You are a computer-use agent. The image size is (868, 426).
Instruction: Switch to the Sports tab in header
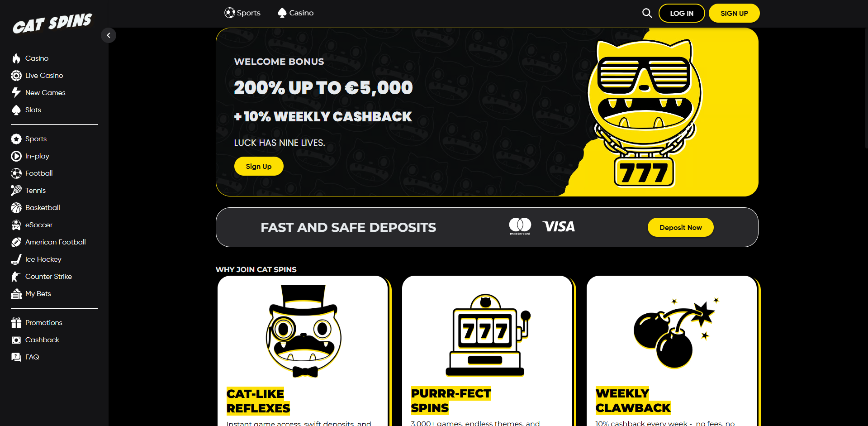click(242, 13)
